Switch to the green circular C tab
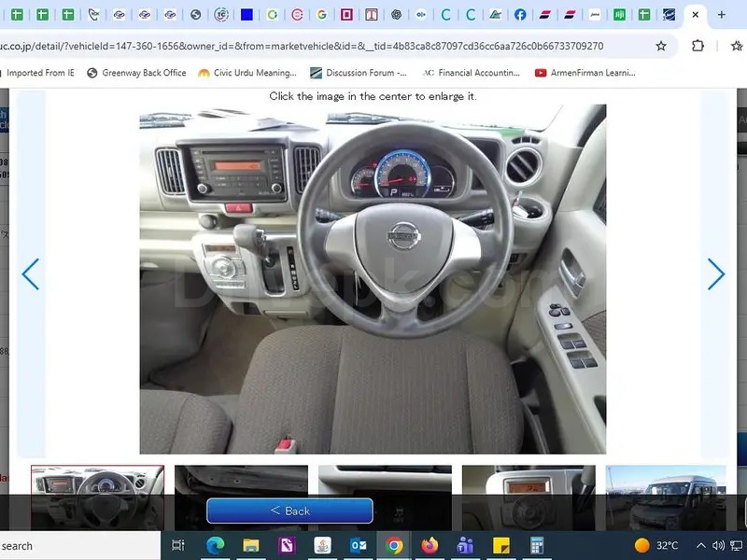The width and height of the screenshot is (747, 560). 272,15
